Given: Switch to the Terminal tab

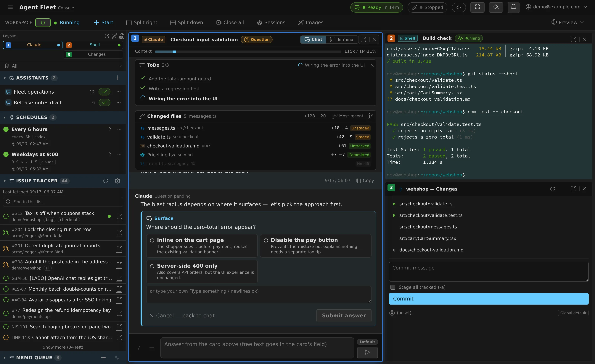Looking at the screenshot, I should [x=342, y=39].
